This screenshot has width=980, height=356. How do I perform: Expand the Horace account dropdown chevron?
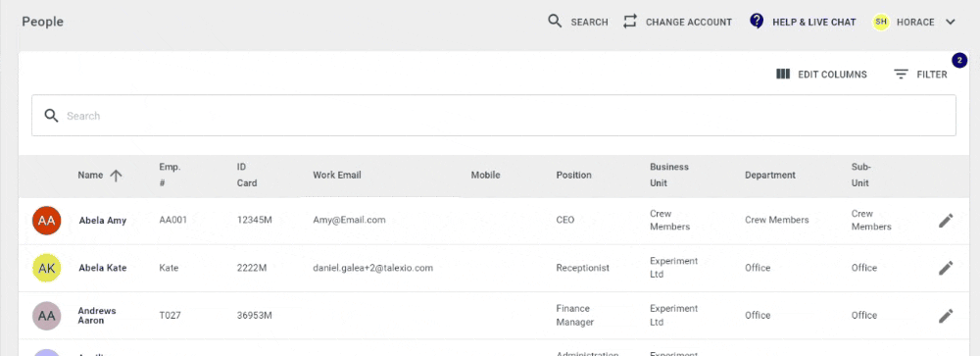(x=950, y=22)
